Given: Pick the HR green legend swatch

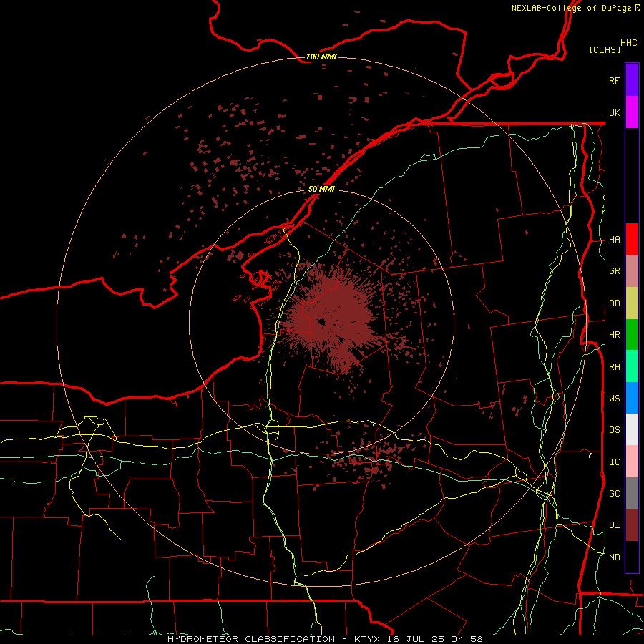Looking at the screenshot, I should [632, 335].
